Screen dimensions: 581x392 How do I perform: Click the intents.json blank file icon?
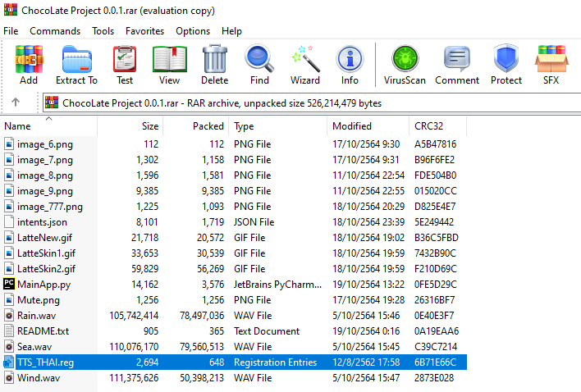click(x=9, y=221)
